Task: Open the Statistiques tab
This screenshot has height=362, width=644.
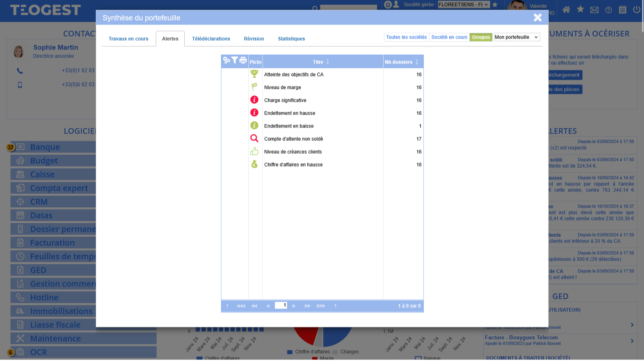Action: [x=291, y=39]
